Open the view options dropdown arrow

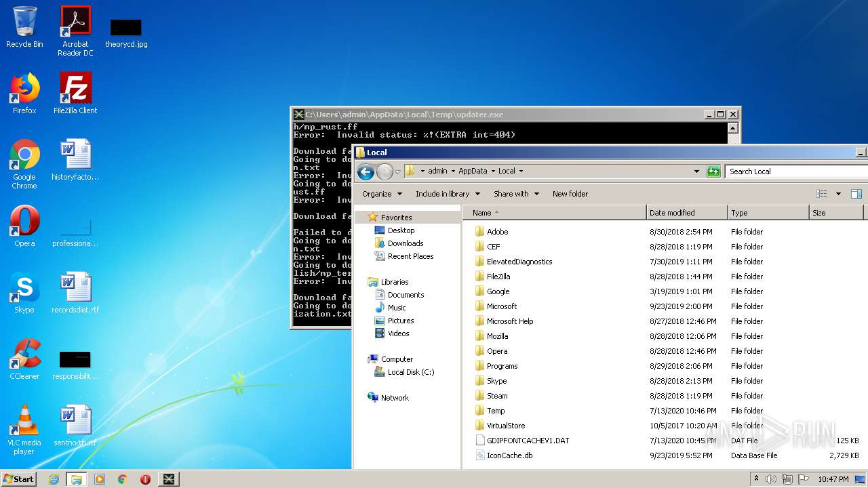coord(838,194)
